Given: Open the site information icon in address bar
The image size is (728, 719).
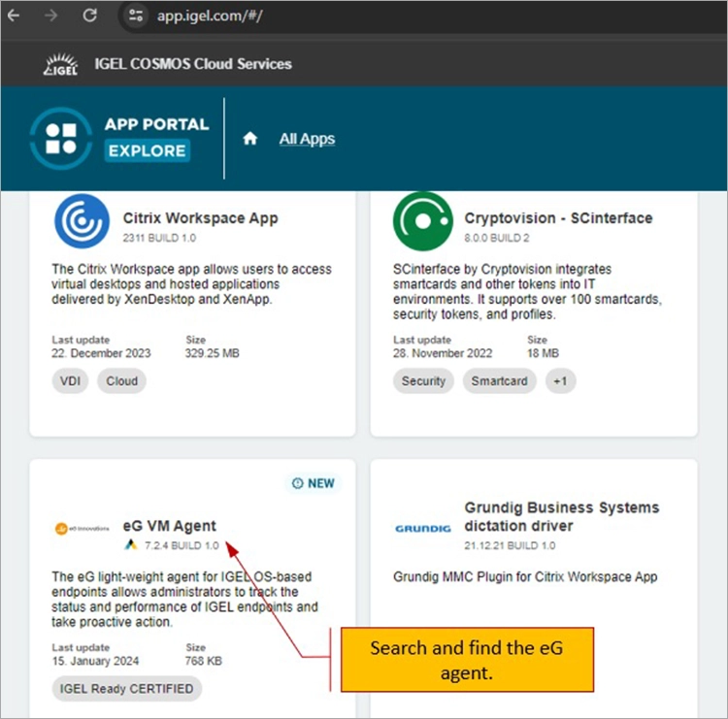Looking at the screenshot, I should (136, 16).
